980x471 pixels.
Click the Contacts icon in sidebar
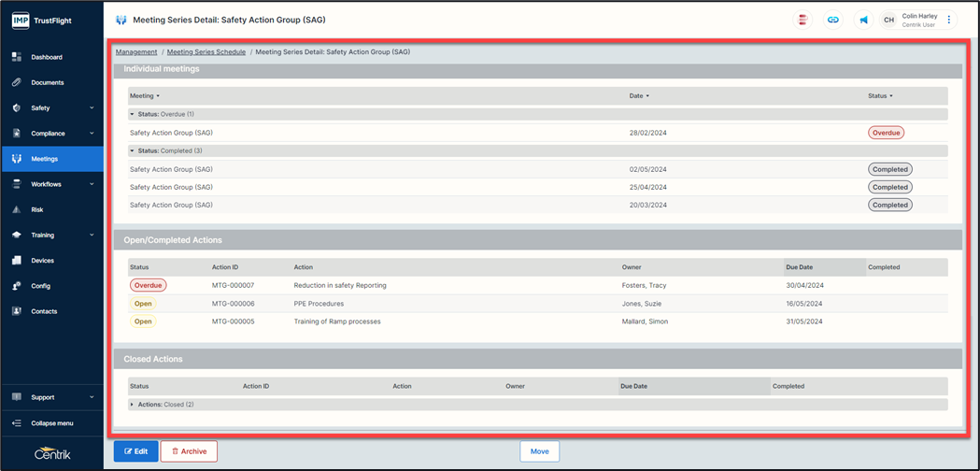pos(17,311)
